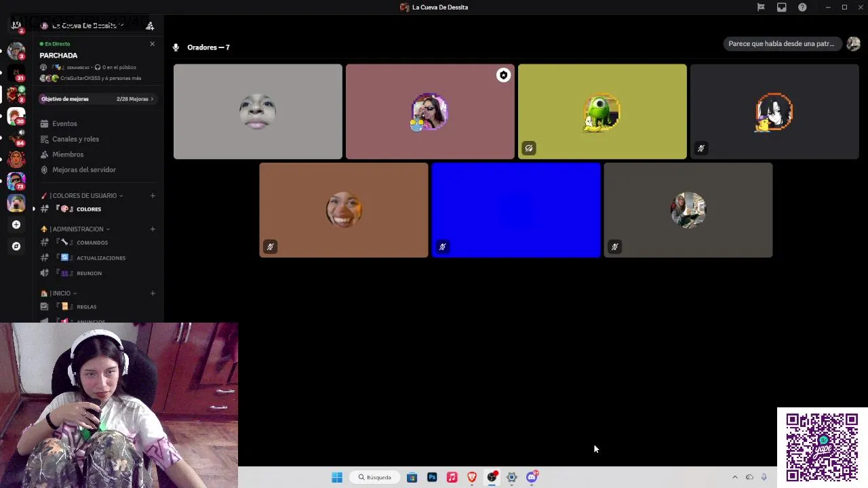The height and width of the screenshot is (488, 868).
Task: Open the REGLAS channel
Action: [98, 306]
